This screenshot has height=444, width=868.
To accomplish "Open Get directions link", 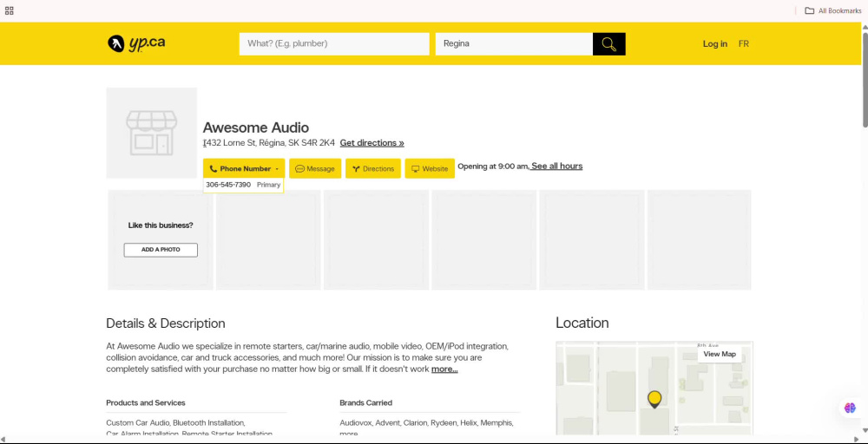I will 372,143.
